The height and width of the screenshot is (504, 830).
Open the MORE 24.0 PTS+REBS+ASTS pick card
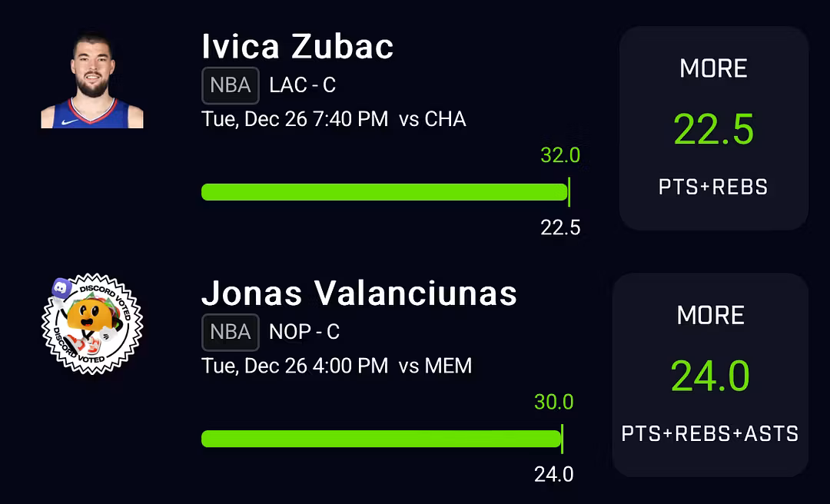[710, 375]
